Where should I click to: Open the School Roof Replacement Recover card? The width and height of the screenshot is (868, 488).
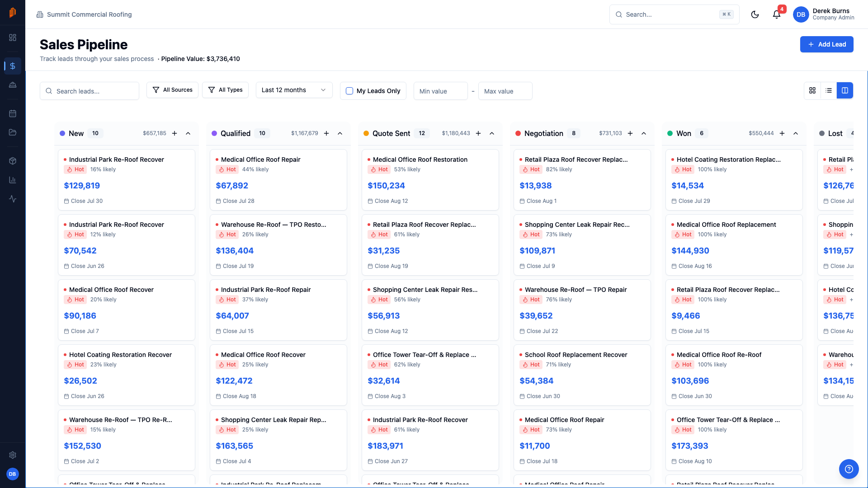582,375
